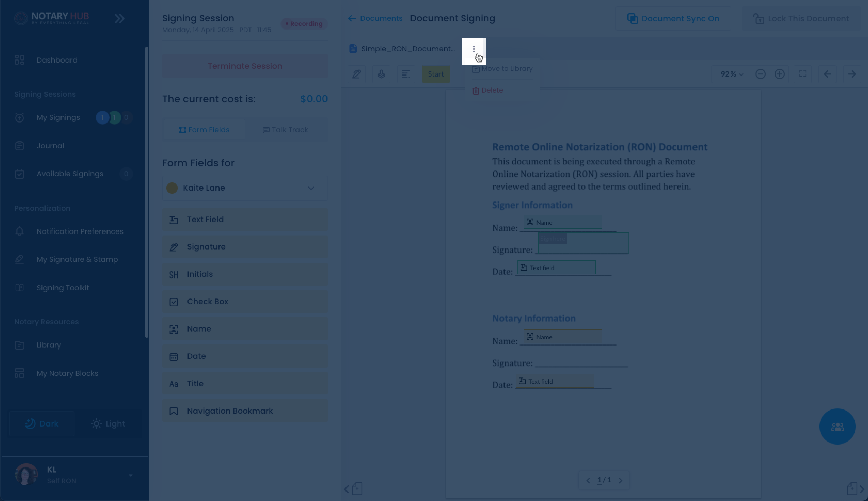Click the Recording status badge
This screenshot has width=868, height=501.
[x=304, y=24]
